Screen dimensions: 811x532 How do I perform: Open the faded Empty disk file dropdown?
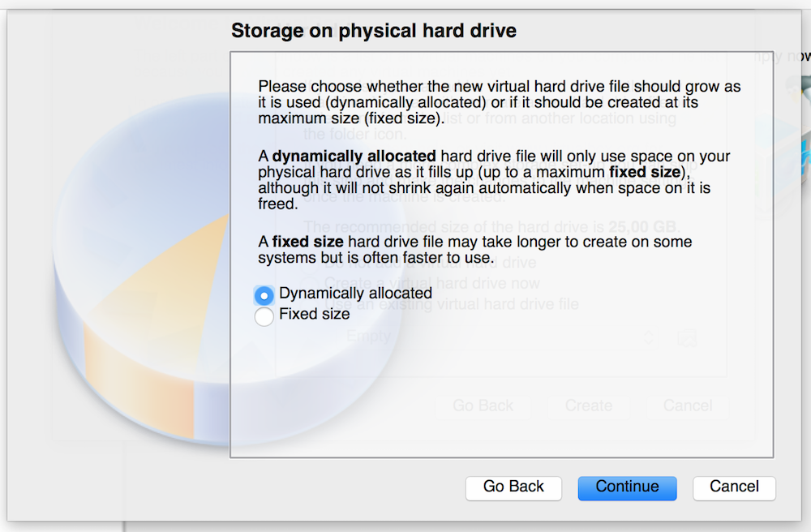pos(496,337)
